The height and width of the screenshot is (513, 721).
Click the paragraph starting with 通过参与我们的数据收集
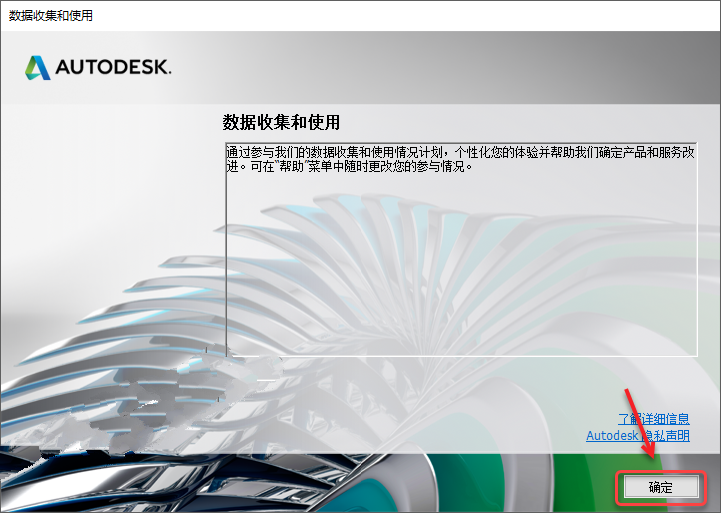(460, 159)
